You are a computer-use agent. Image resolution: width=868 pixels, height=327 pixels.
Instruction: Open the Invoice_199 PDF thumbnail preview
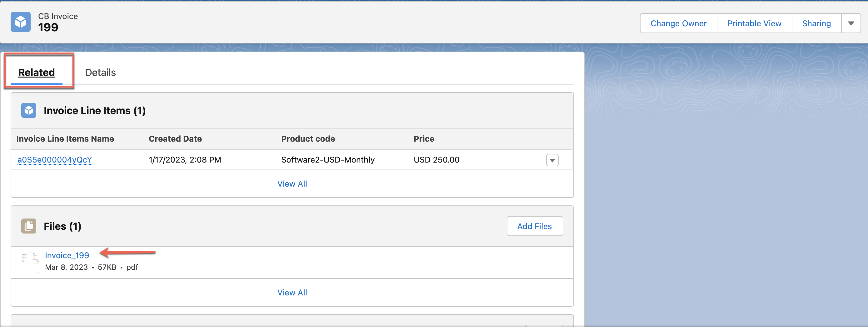click(x=30, y=261)
